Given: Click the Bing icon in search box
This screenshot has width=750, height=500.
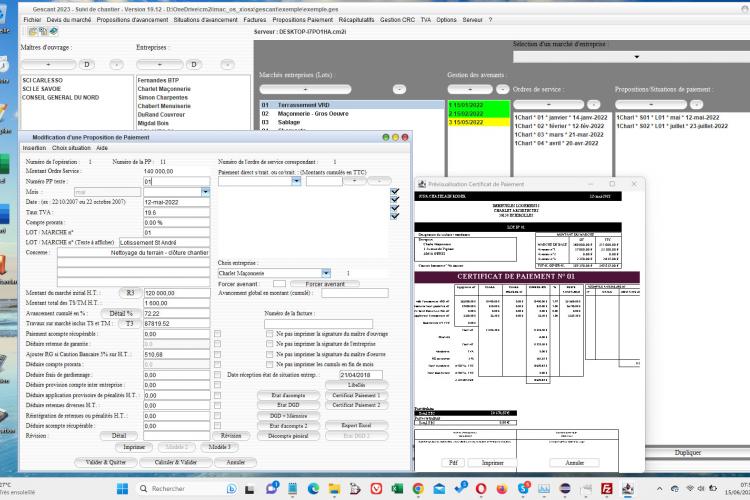Looking at the screenshot, I should click(232, 489).
